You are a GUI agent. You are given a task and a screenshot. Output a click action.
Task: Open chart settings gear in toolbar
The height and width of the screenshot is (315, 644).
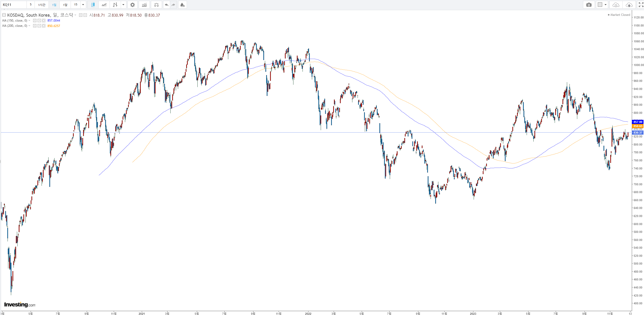click(x=132, y=5)
